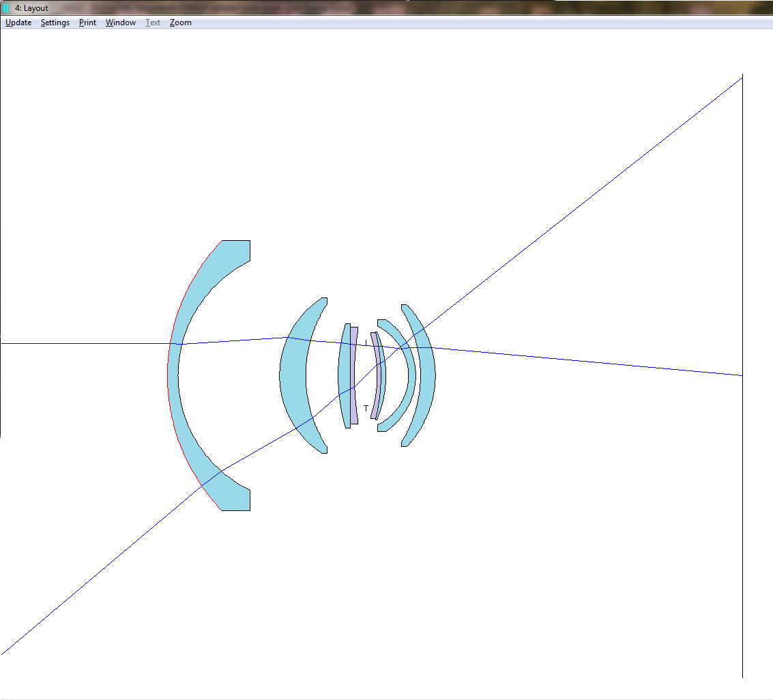The image size is (773, 700).
Task: Click the lower T-shaped aperture stop marker
Action: [x=366, y=408]
